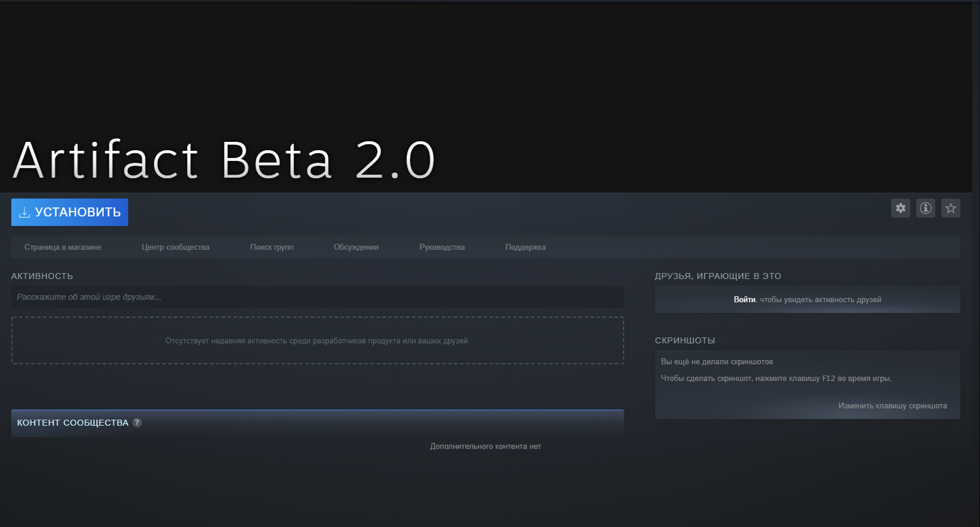Focus the Расскажите об этой игре друзьям field
The width and height of the screenshot is (980, 527).
(x=318, y=297)
